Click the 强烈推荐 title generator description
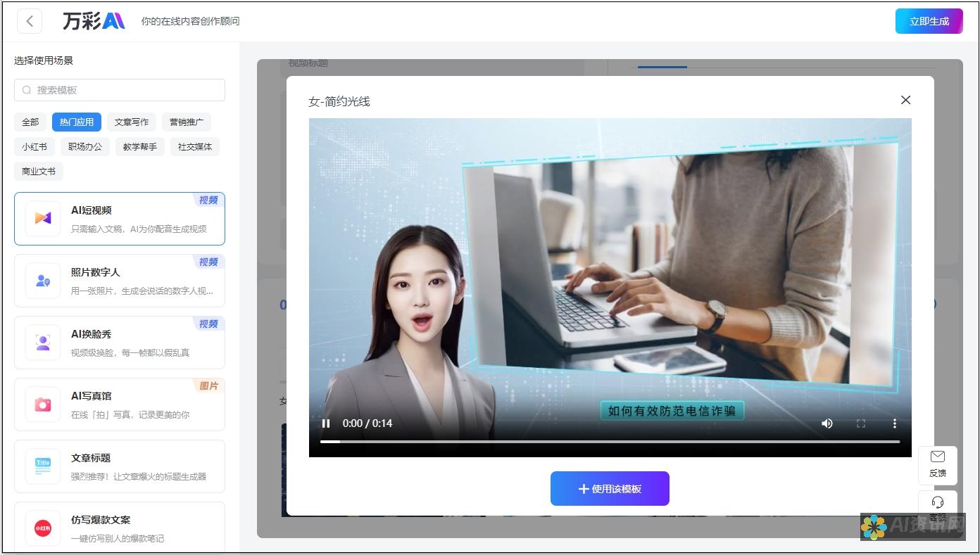980x555 pixels. 139,476
